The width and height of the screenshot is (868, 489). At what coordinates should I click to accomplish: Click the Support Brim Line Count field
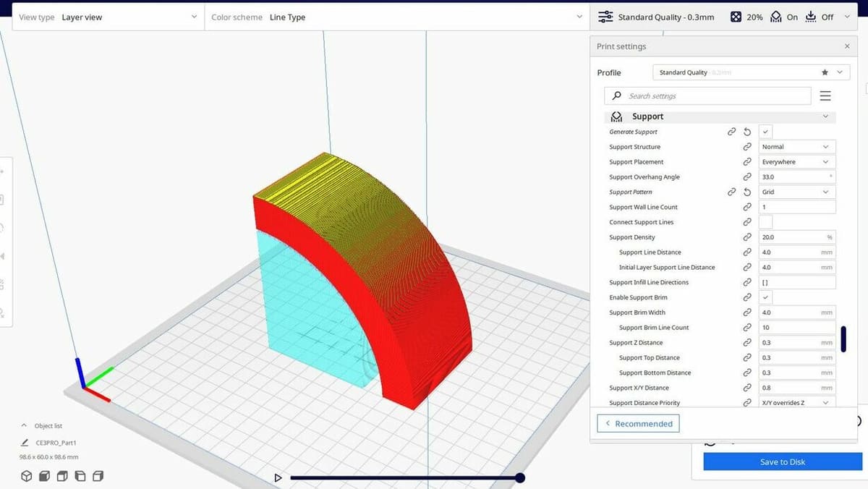797,328
